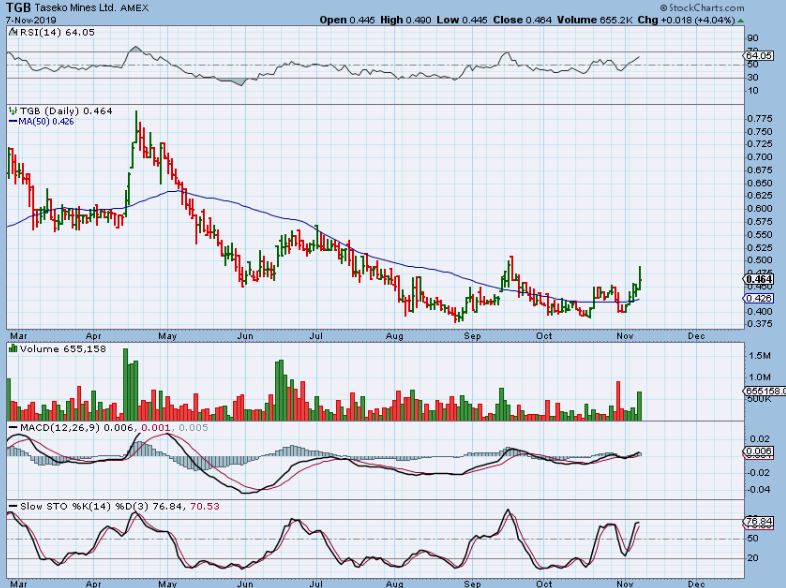Click the Slow STO legend dash icon
786x588 pixels.
(10, 506)
